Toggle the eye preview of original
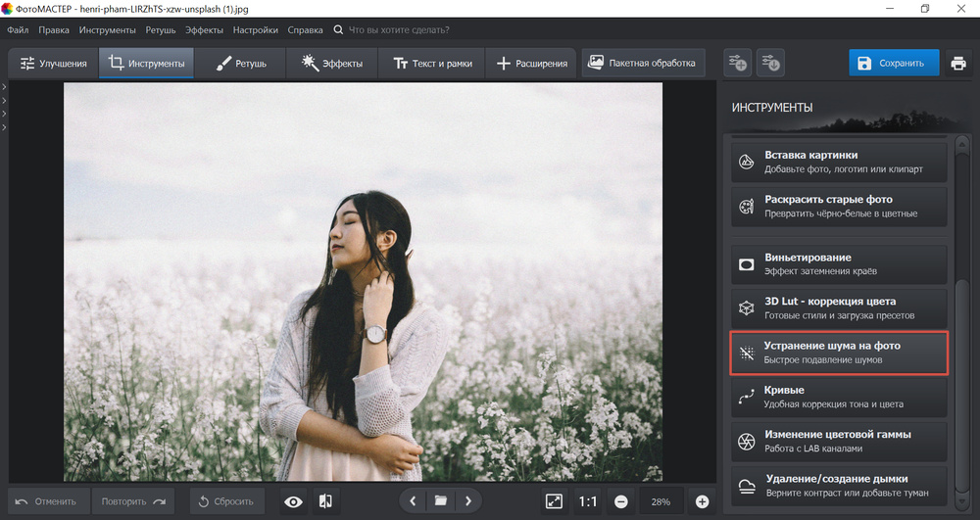The height and width of the screenshot is (520, 980). (x=293, y=501)
